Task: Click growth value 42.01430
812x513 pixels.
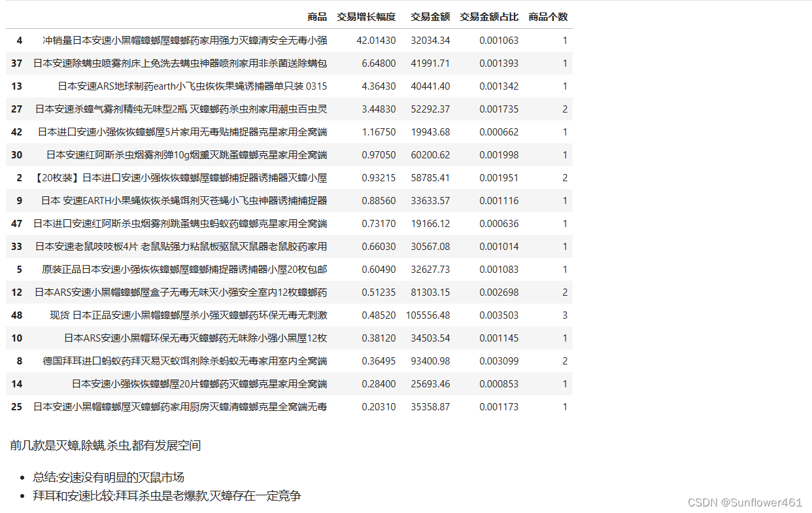Action: [376, 41]
